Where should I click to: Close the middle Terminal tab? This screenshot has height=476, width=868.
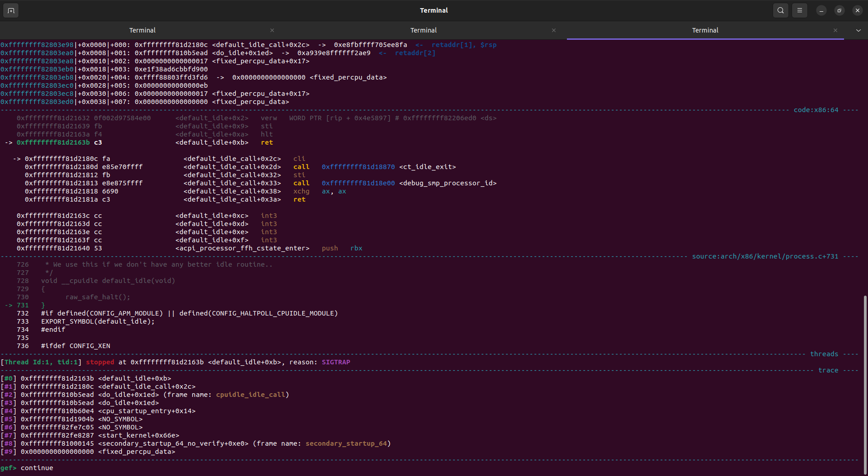pyautogui.click(x=553, y=30)
